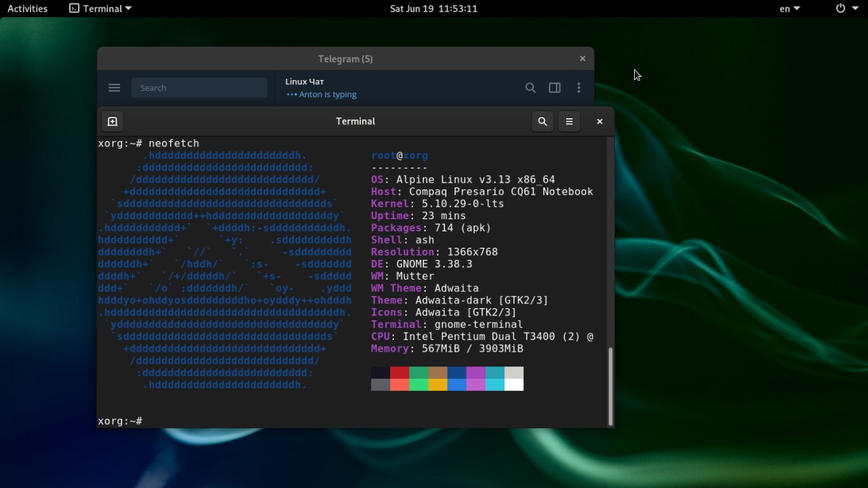Click the 'DE: GNOME 3.38.3' line

(422, 264)
